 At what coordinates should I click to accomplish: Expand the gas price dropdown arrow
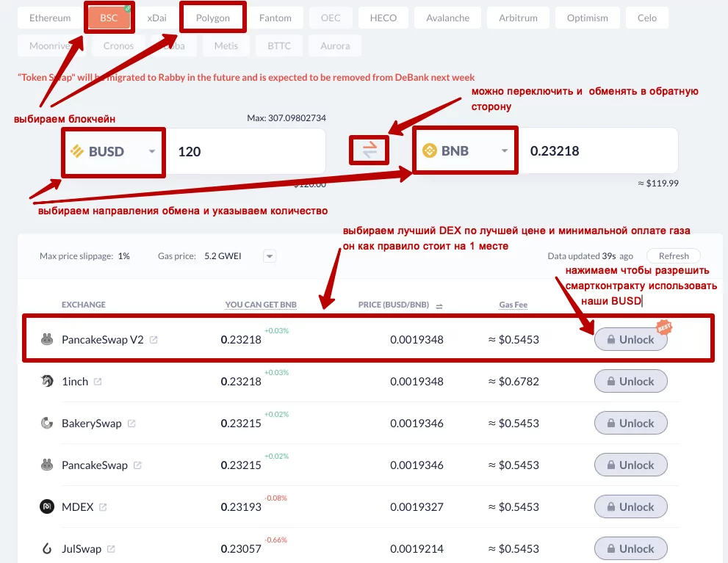(270, 256)
